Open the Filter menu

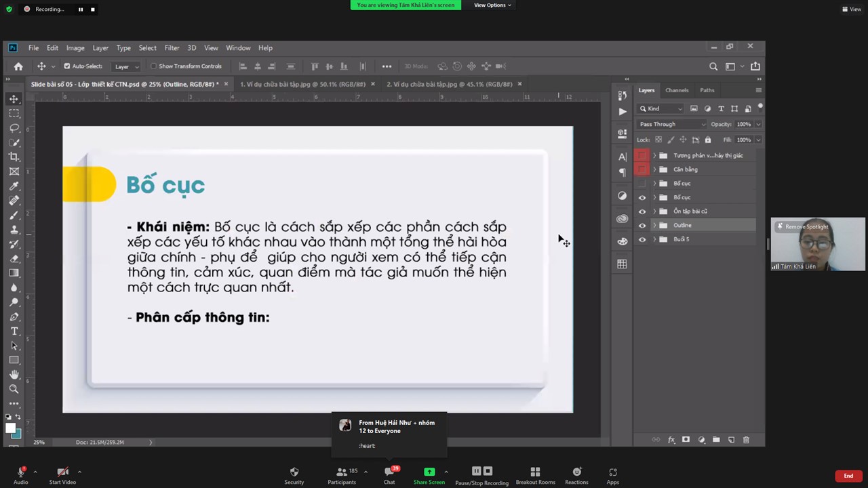172,48
